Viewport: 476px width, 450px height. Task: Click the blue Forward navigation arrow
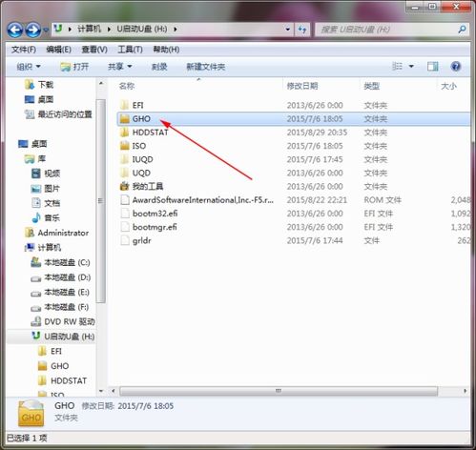click(x=33, y=30)
